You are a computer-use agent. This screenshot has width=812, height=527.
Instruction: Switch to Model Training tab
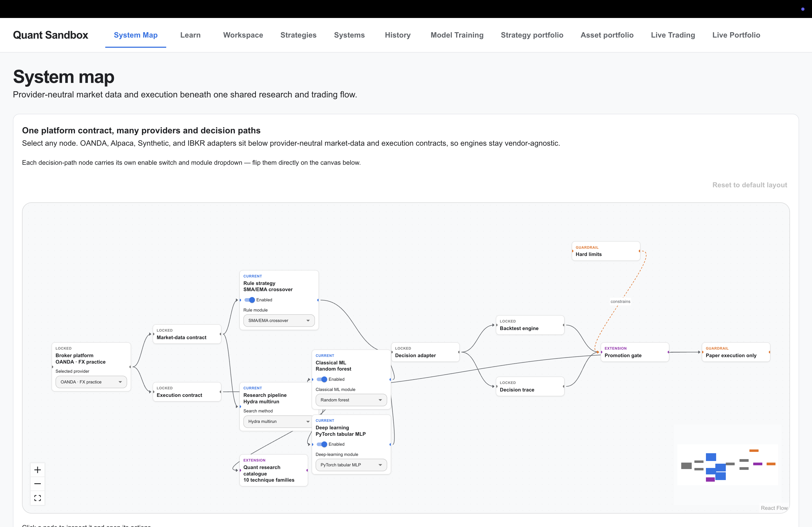click(x=457, y=35)
